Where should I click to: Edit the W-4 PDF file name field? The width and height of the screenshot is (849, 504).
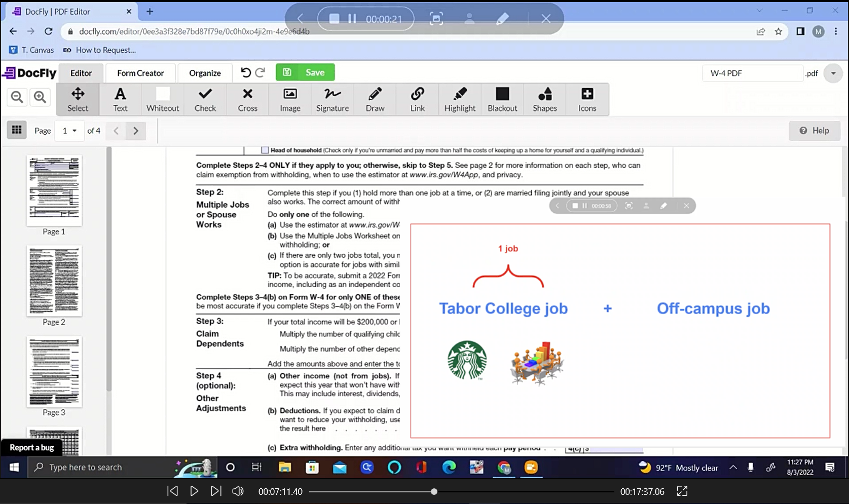coord(752,73)
